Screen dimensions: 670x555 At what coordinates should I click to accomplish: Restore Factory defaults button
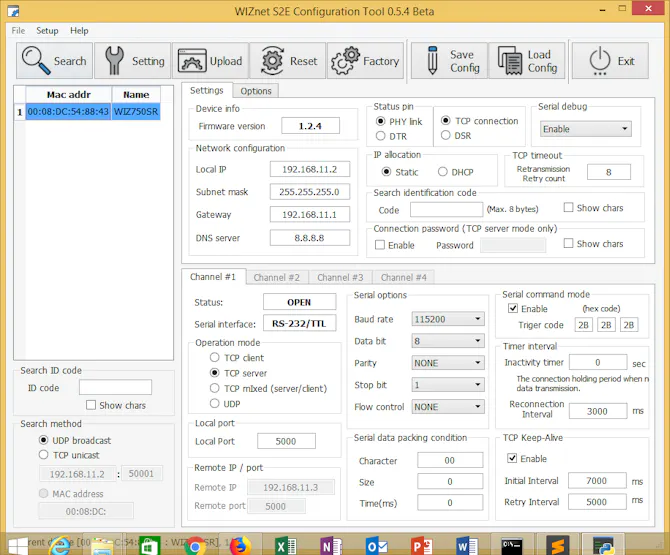[x=365, y=61]
